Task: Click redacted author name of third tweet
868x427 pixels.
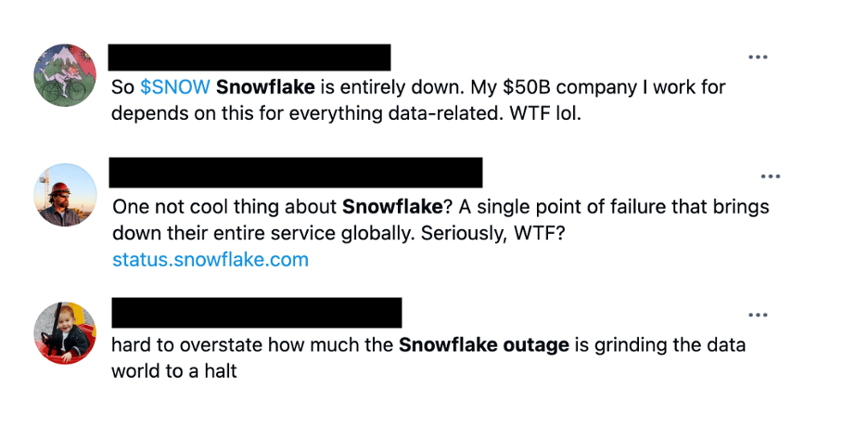Action: (x=257, y=312)
